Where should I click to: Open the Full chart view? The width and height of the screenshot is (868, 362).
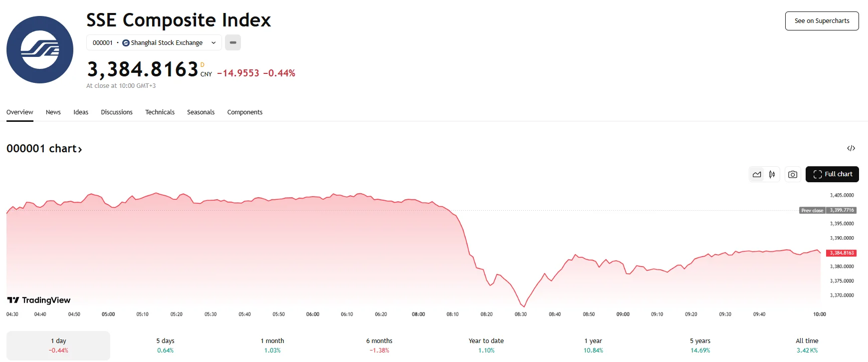(832, 174)
